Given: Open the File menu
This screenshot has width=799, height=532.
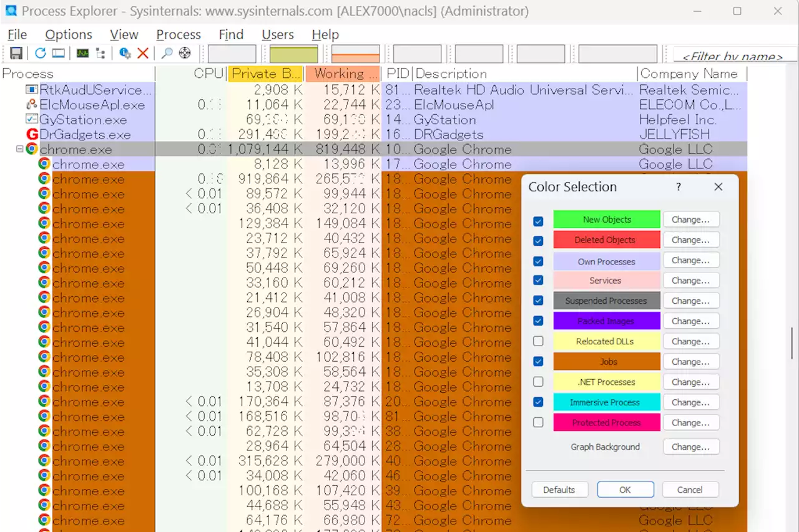Looking at the screenshot, I should click(x=17, y=34).
